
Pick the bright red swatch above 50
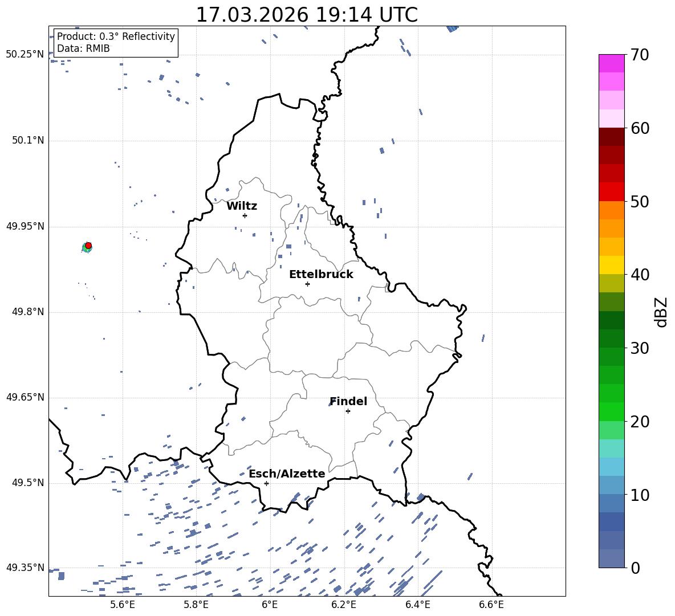(611, 192)
